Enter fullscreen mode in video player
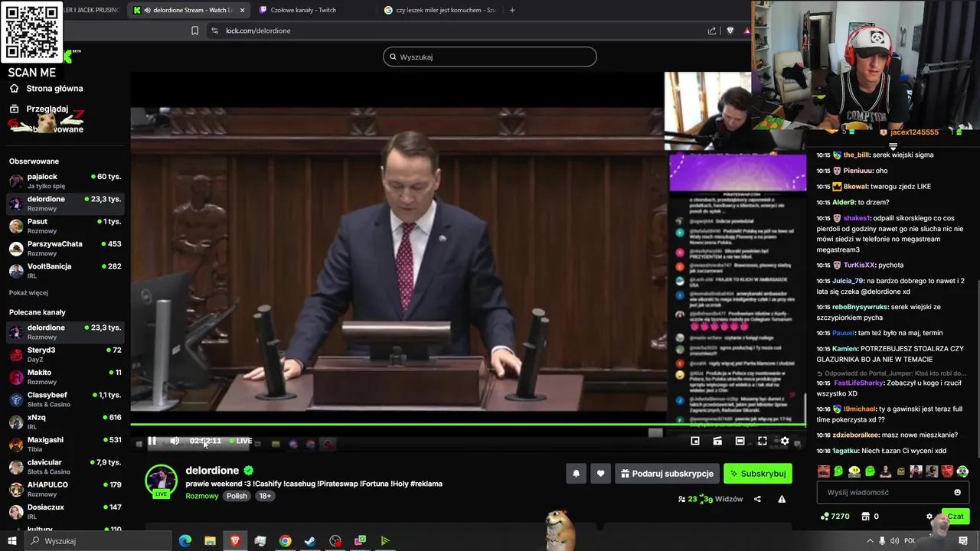 [x=762, y=441]
